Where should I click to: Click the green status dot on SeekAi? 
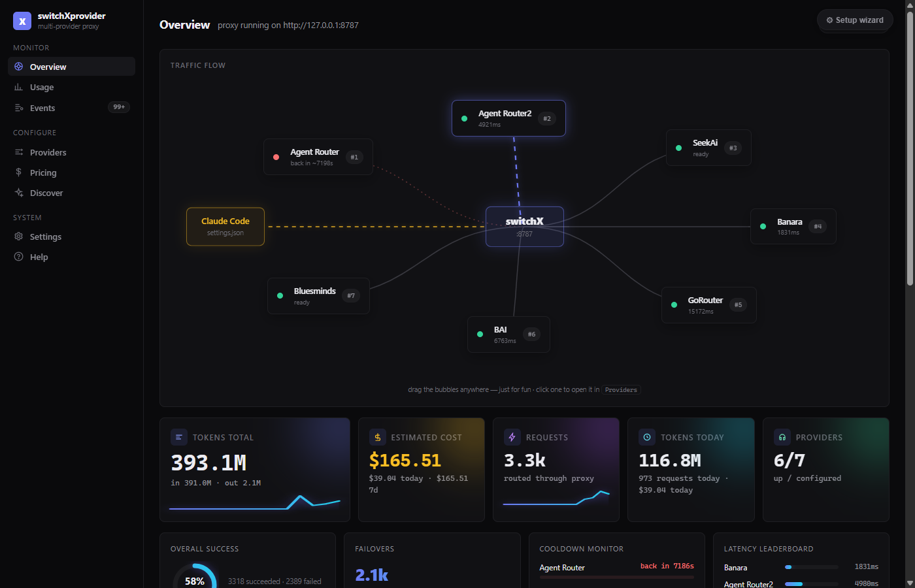tap(678, 148)
